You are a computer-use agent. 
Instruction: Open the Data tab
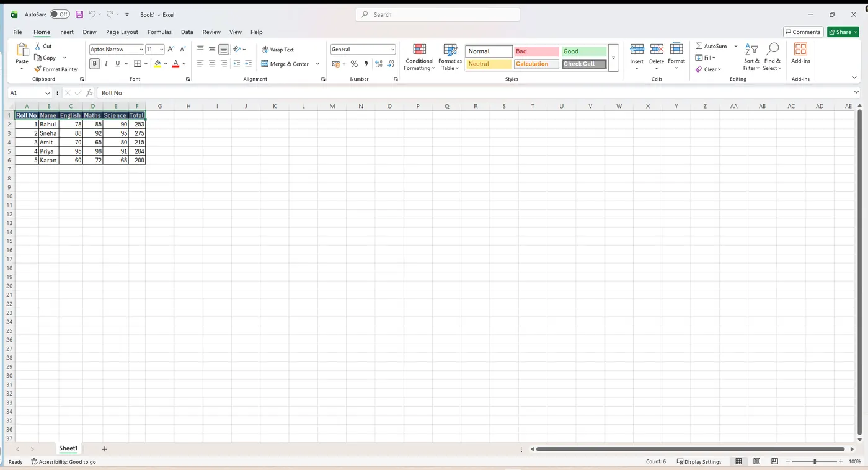pyautogui.click(x=187, y=32)
